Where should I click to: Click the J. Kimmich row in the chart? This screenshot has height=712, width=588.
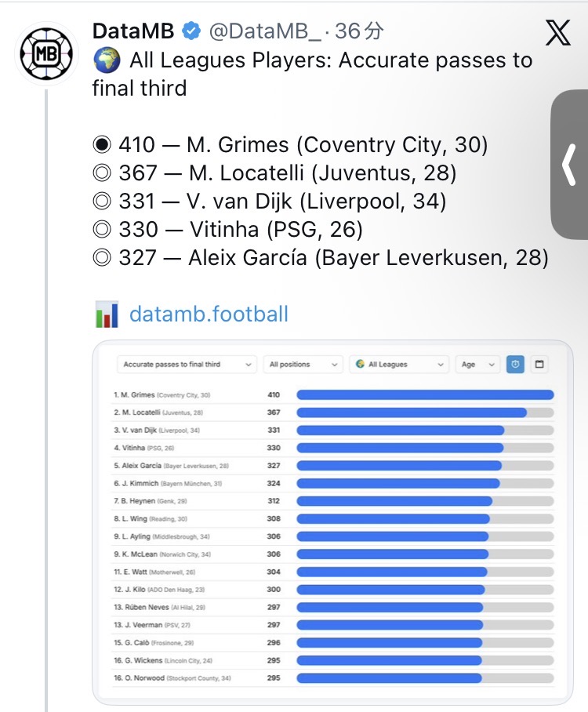[x=333, y=484]
